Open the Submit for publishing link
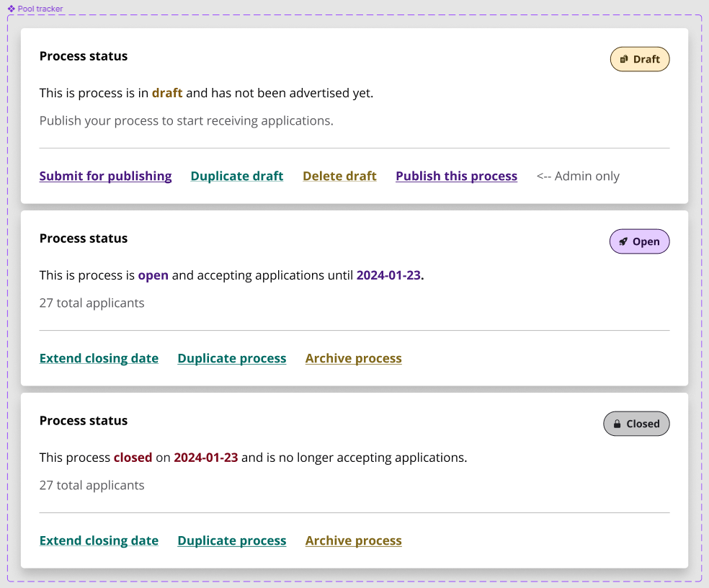The width and height of the screenshot is (709, 588). [105, 176]
